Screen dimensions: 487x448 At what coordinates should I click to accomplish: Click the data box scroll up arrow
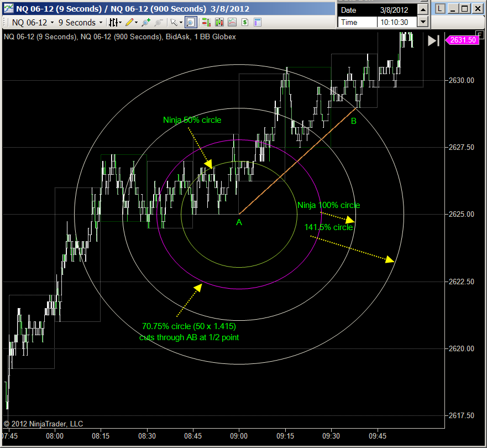pyautogui.click(x=423, y=9)
